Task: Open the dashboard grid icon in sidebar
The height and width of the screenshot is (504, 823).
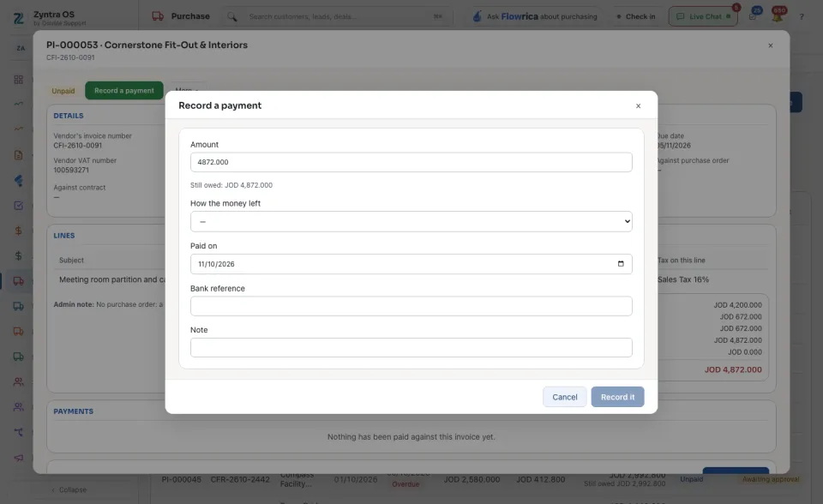Action: pyautogui.click(x=18, y=79)
